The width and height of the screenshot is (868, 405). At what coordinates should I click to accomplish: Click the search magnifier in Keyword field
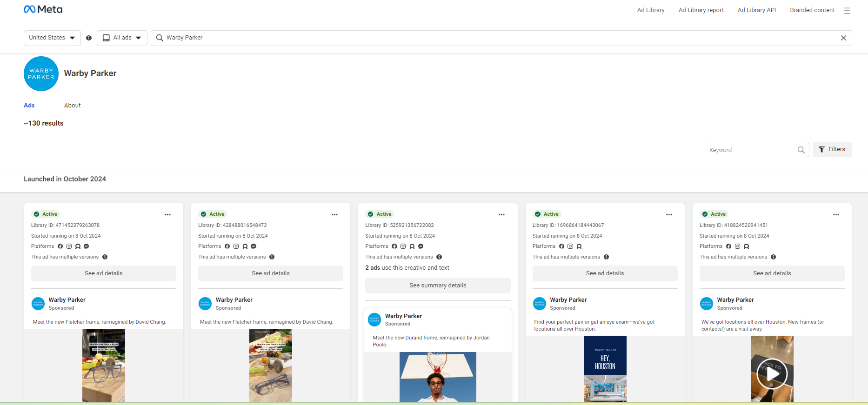pos(801,150)
